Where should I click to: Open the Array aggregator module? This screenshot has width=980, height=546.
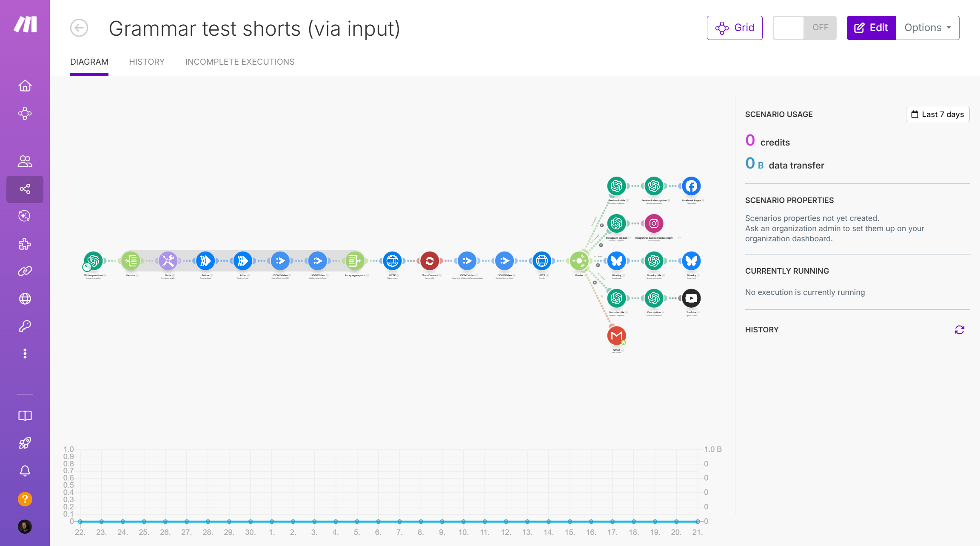click(x=354, y=261)
